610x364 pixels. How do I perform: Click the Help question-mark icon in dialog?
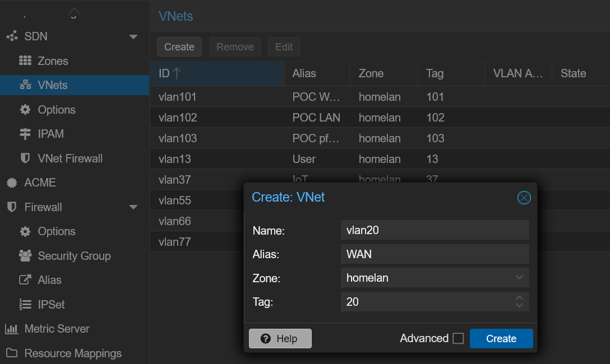[x=265, y=338]
